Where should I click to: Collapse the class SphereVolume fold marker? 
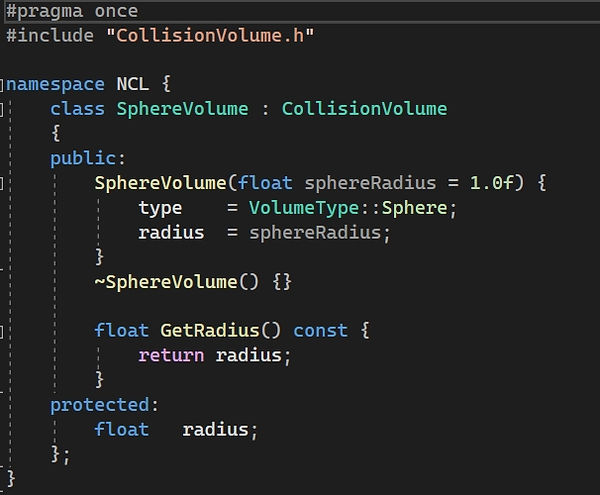1,109
